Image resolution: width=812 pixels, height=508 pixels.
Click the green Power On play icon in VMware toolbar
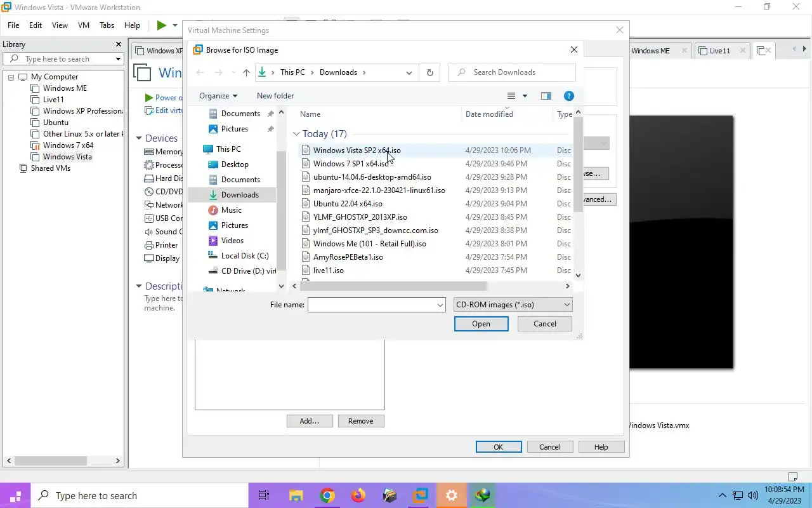coord(162,25)
